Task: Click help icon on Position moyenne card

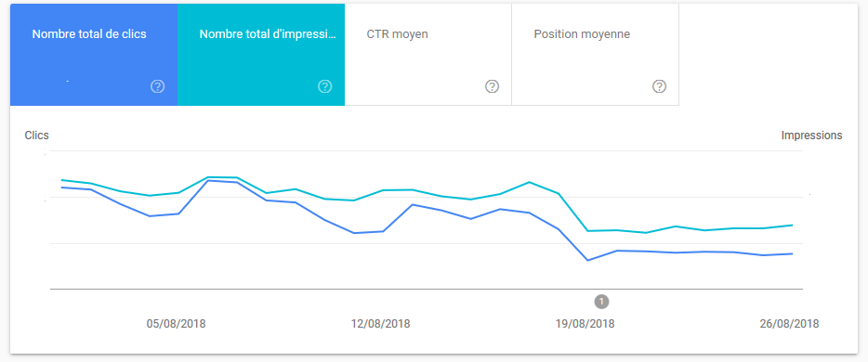Action: tap(659, 86)
